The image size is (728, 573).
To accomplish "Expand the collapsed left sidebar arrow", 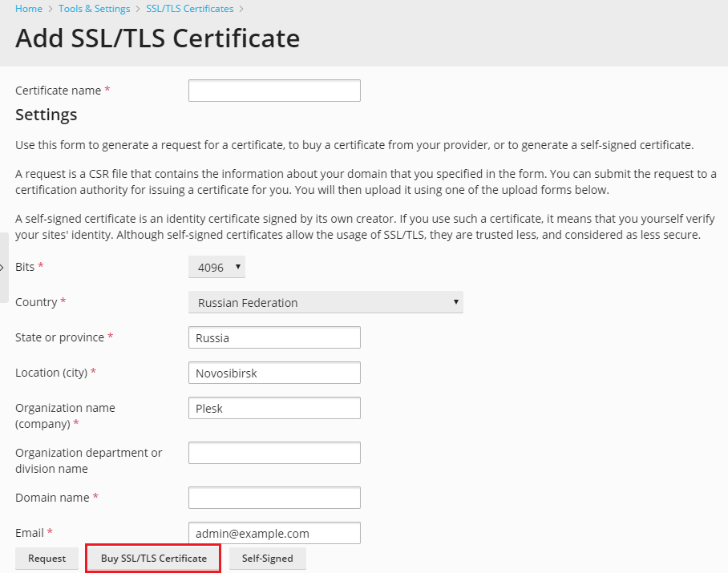I will click(x=3, y=267).
